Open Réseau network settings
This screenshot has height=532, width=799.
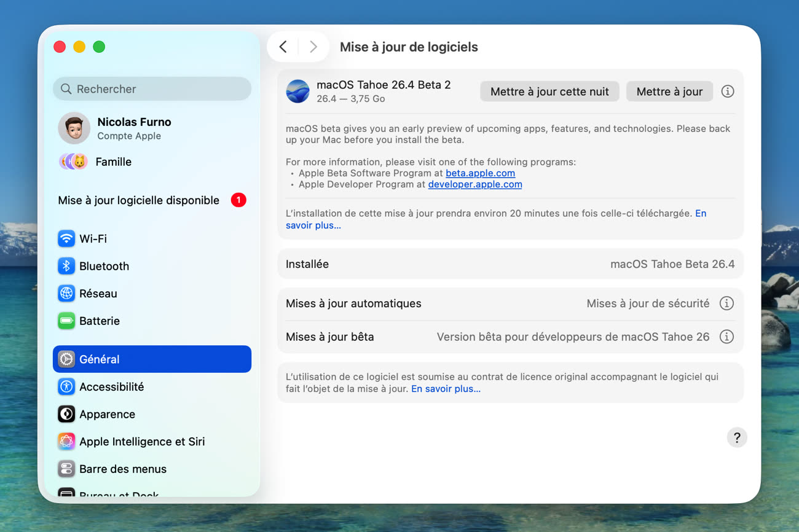tap(97, 294)
